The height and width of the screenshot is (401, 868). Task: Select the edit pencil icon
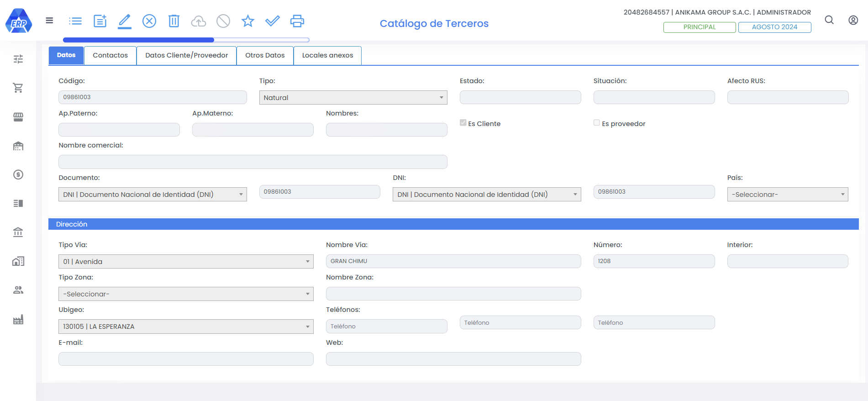click(x=125, y=21)
